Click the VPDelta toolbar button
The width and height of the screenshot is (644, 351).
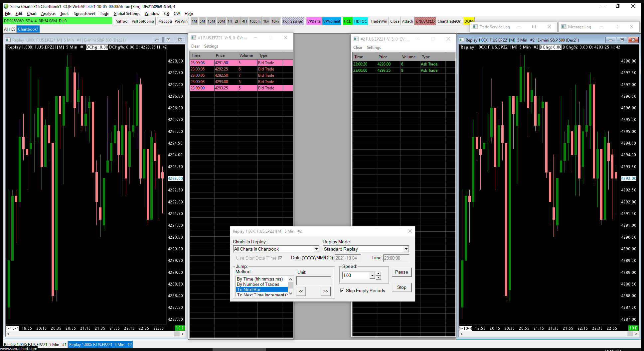[x=314, y=21]
